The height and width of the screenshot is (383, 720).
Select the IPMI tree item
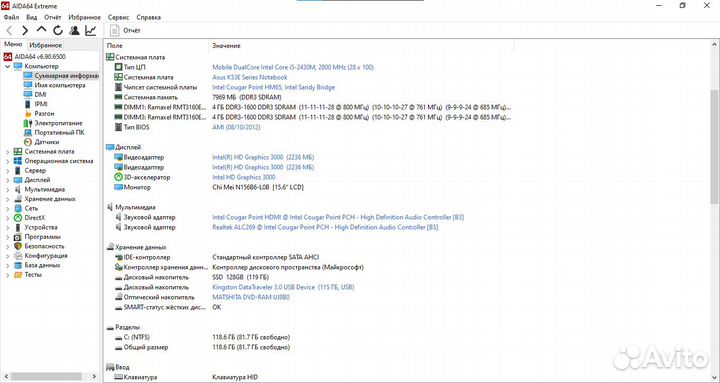tap(41, 104)
